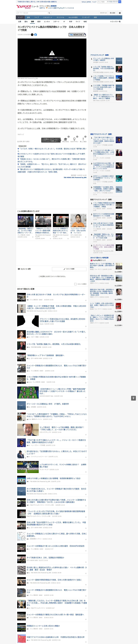Select エンタメ category
This screenshot has height=644, width=138.
pyautogui.click(x=47, y=21)
